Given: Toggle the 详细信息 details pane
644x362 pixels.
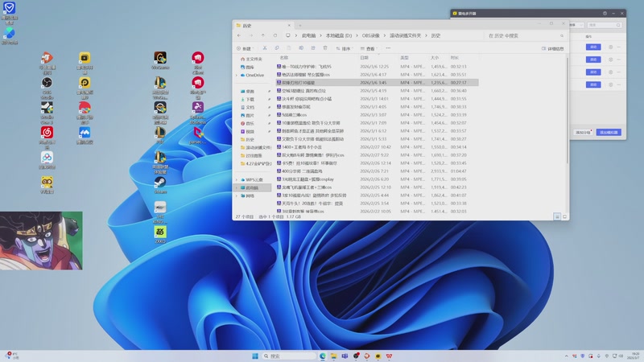Looking at the screenshot, I should point(554,49).
